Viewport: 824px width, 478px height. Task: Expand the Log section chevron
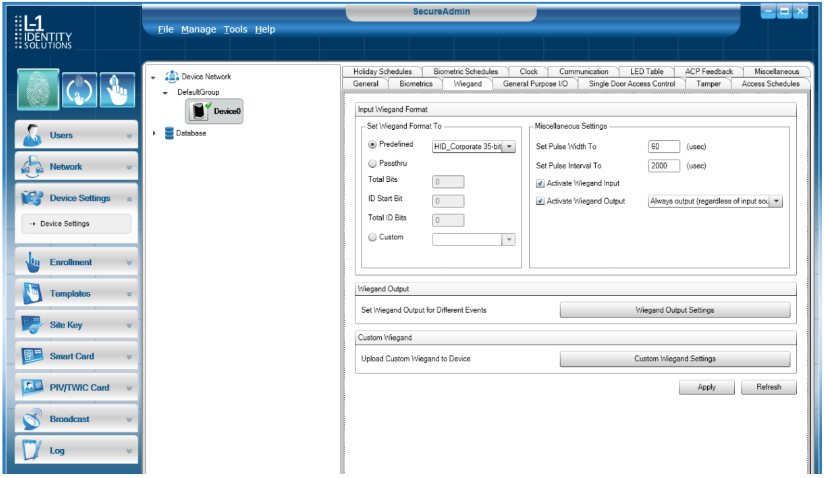click(129, 451)
